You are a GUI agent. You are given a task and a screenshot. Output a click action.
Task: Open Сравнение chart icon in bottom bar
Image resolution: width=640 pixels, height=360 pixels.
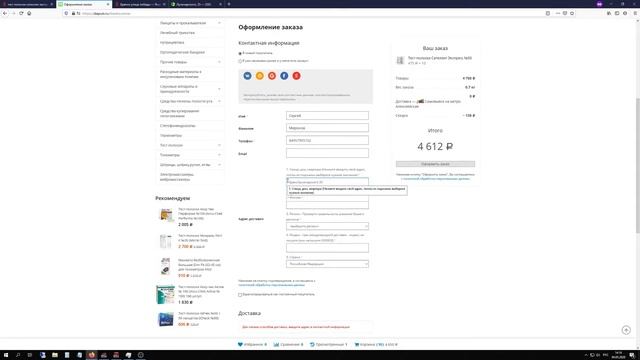[x=276, y=344]
